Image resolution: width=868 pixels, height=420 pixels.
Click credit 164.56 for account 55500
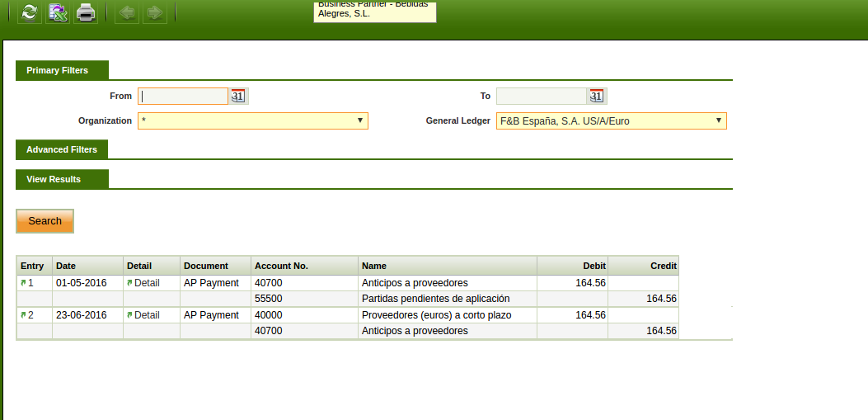coord(643,299)
